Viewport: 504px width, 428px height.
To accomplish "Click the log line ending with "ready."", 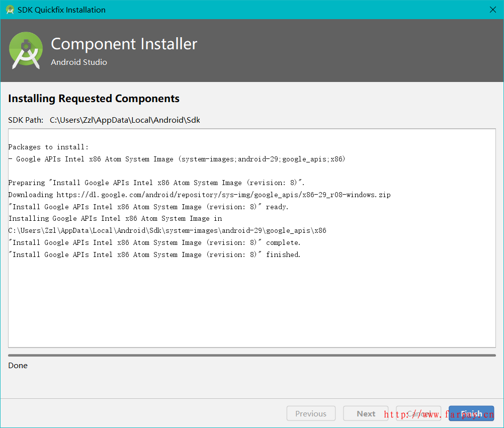I will coord(148,207).
